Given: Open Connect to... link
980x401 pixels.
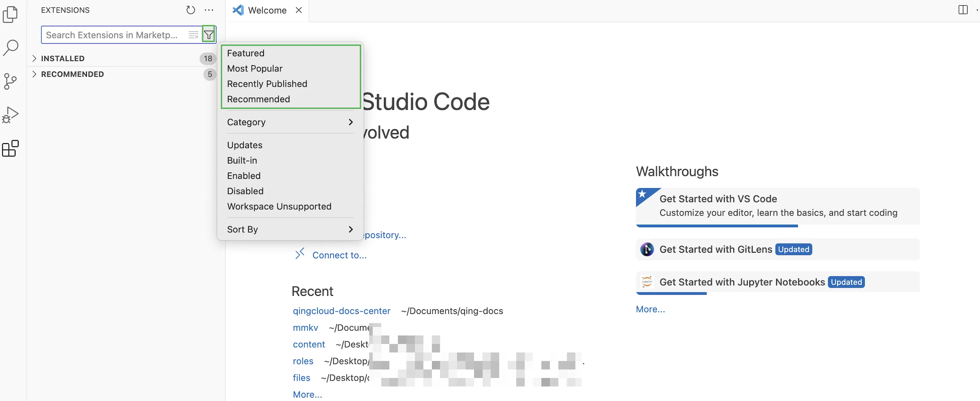Looking at the screenshot, I should (339, 255).
